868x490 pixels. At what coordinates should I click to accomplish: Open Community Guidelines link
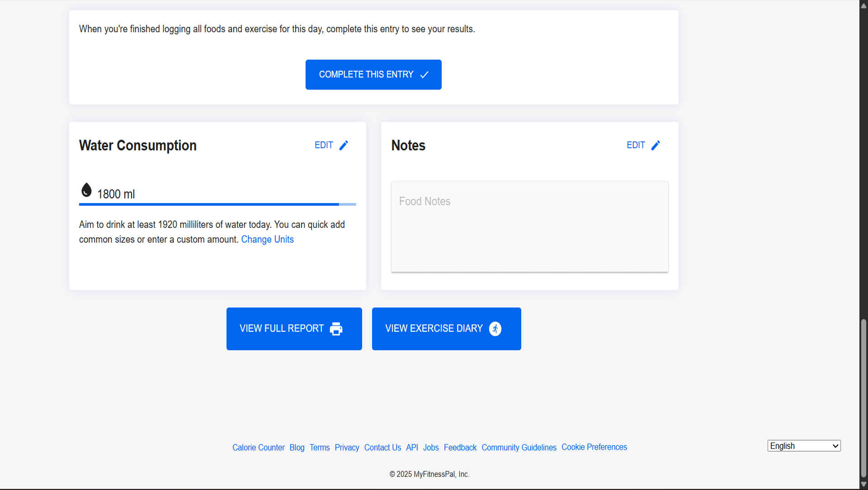point(519,448)
